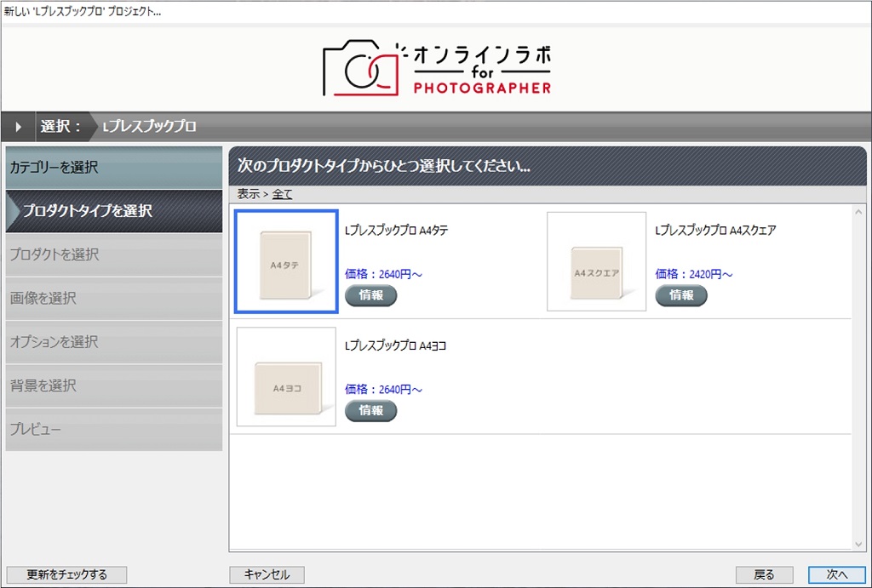Click the 次へ button
Viewport: 872px width, 588px height.
pos(836,574)
